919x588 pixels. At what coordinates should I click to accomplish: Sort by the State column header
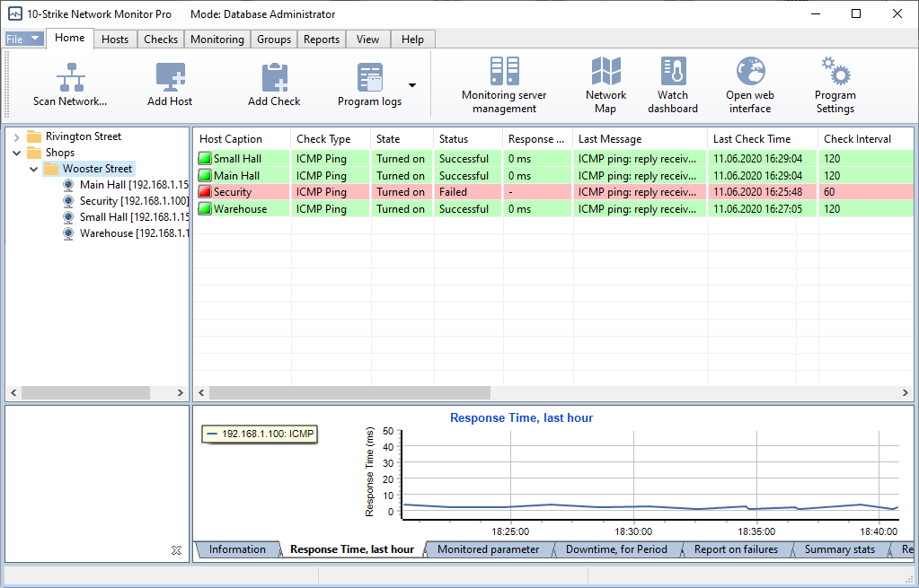click(x=402, y=139)
